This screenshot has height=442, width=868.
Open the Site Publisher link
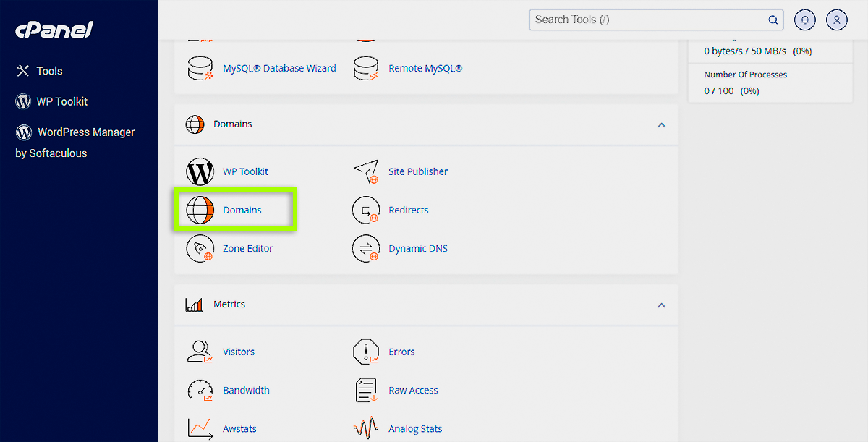pos(418,171)
